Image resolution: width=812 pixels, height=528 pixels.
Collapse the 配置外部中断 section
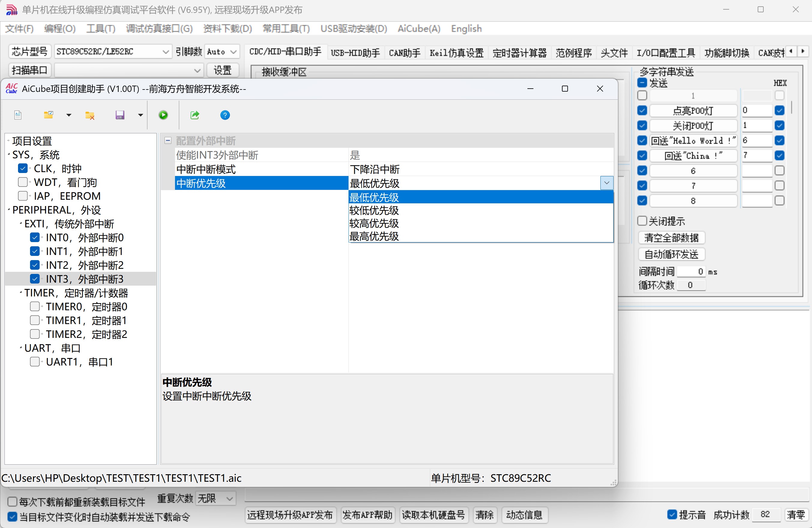click(168, 140)
